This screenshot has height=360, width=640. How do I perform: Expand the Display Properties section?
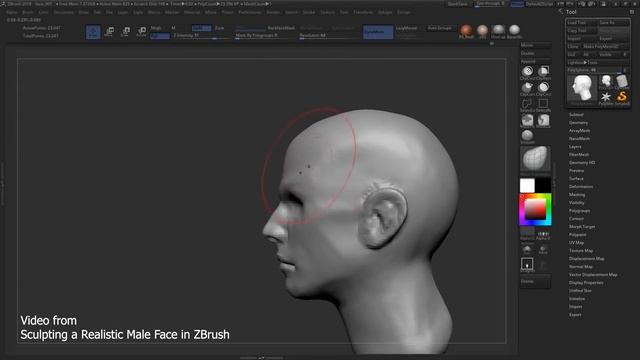tap(586, 282)
